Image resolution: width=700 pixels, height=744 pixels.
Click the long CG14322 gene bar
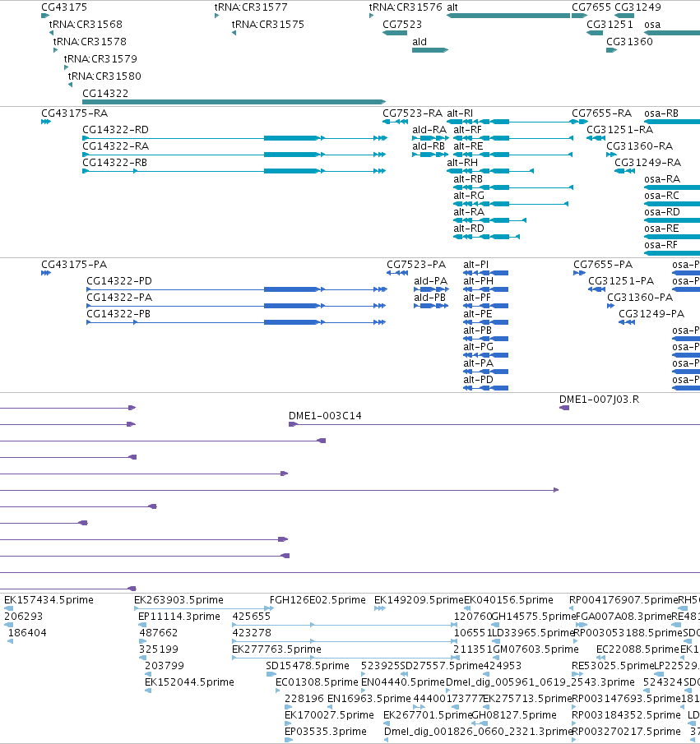click(234, 102)
